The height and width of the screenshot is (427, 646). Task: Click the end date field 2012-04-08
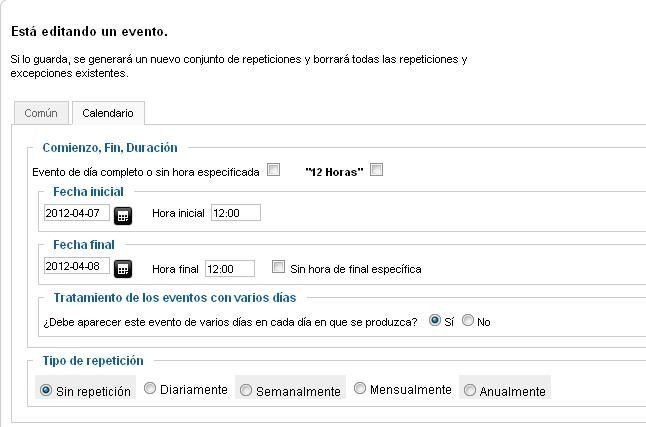[77, 266]
